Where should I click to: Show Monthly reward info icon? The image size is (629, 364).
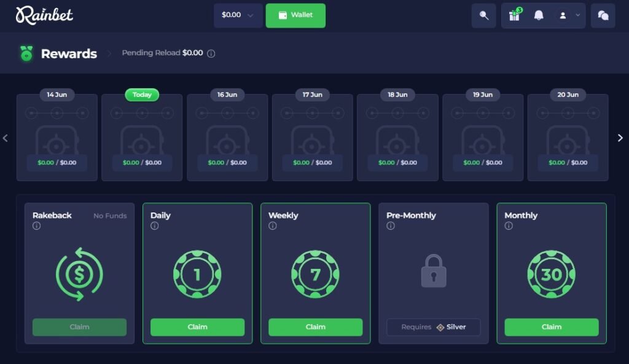pos(509,226)
